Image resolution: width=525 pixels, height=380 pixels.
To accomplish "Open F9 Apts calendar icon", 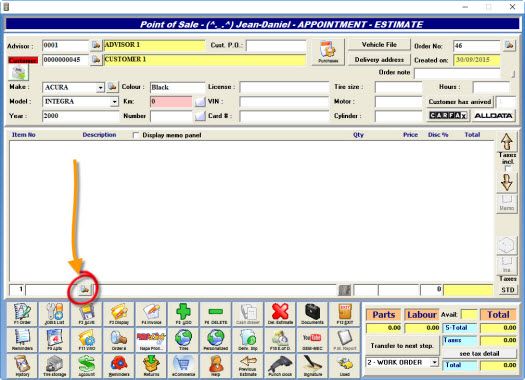I will pos(54,340).
